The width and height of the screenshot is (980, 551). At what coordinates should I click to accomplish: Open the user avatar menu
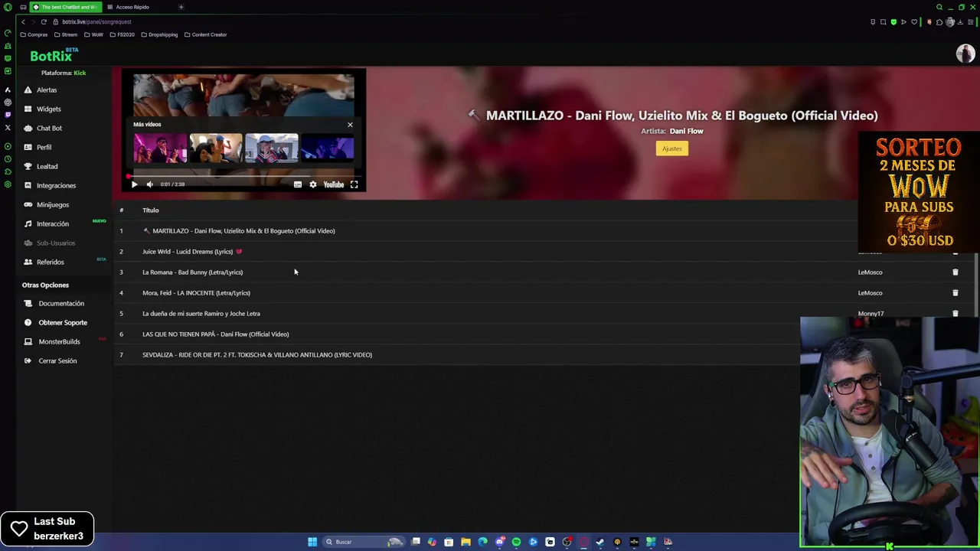pos(965,54)
